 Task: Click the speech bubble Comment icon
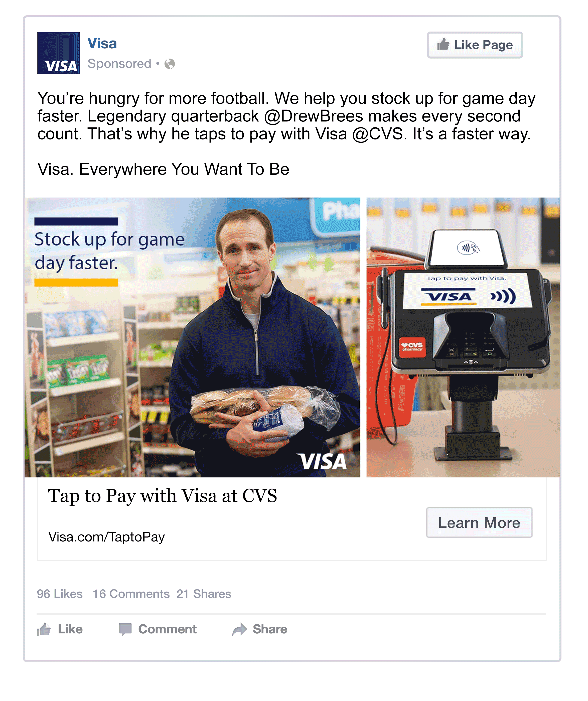tap(125, 629)
